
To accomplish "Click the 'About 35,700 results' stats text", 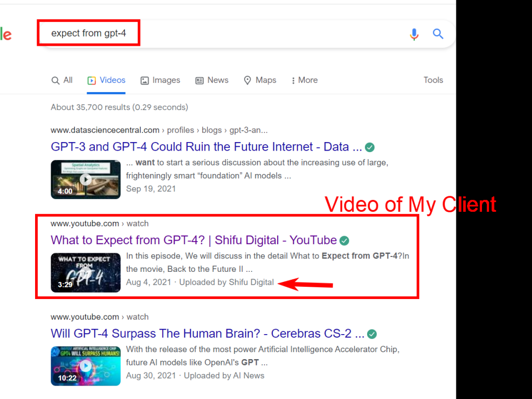I will 119,107.
